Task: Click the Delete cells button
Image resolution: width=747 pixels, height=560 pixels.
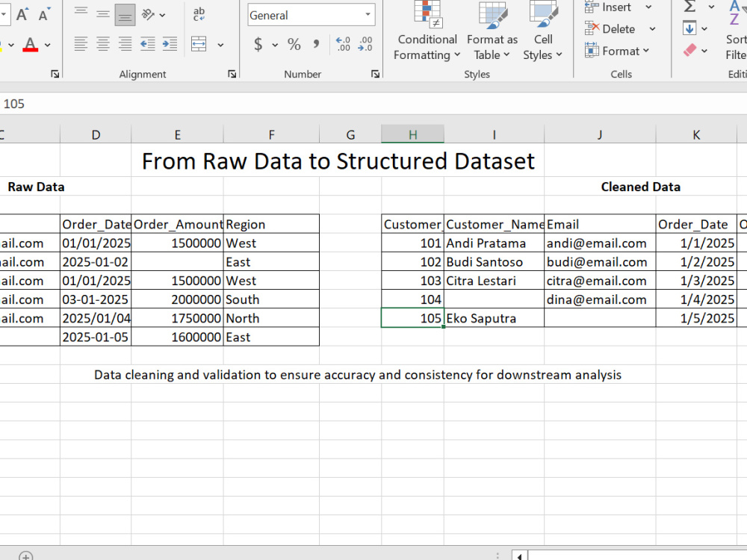Action: (610, 29)
